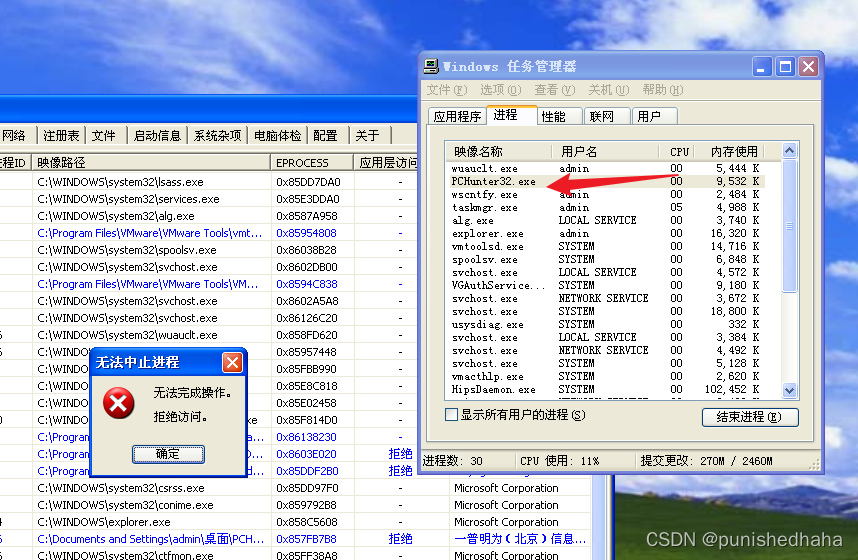Select ctfmon.exe row in PCHunter
858x560 pixels.
coord(295,554)
